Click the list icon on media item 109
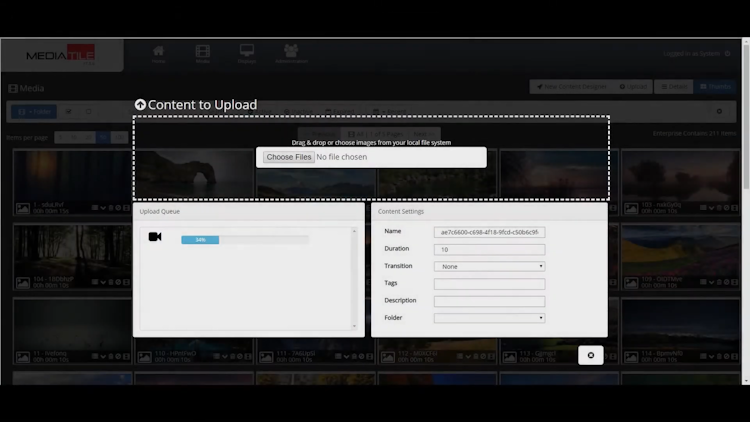 tap(703, 282)
